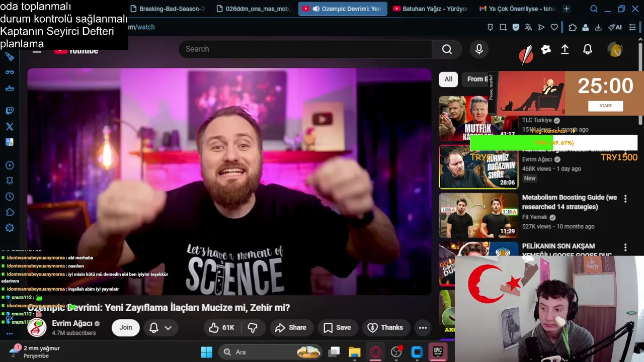The height and width of the screenshot is (362, 644).
Task: Click the ad blocker shield icon
Action: tap(516, 27)
